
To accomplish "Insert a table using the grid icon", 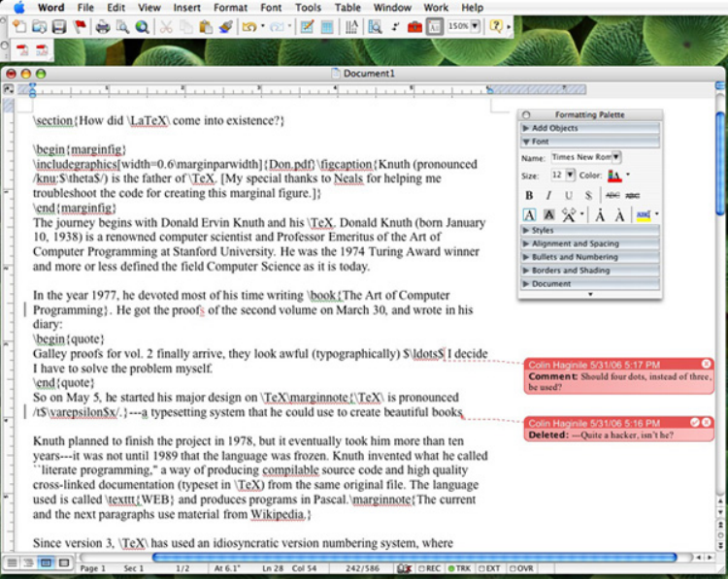I will [x=327, y=26].
